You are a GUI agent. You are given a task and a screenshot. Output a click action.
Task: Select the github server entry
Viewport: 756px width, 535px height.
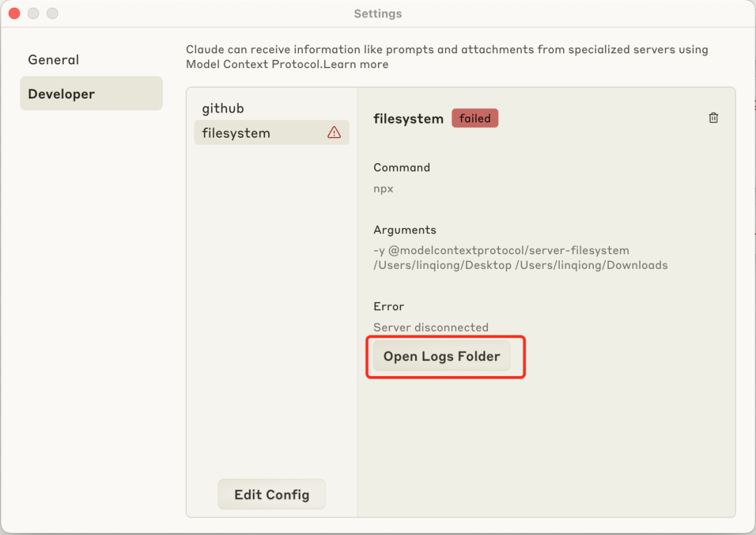click(x=223, y=109)
